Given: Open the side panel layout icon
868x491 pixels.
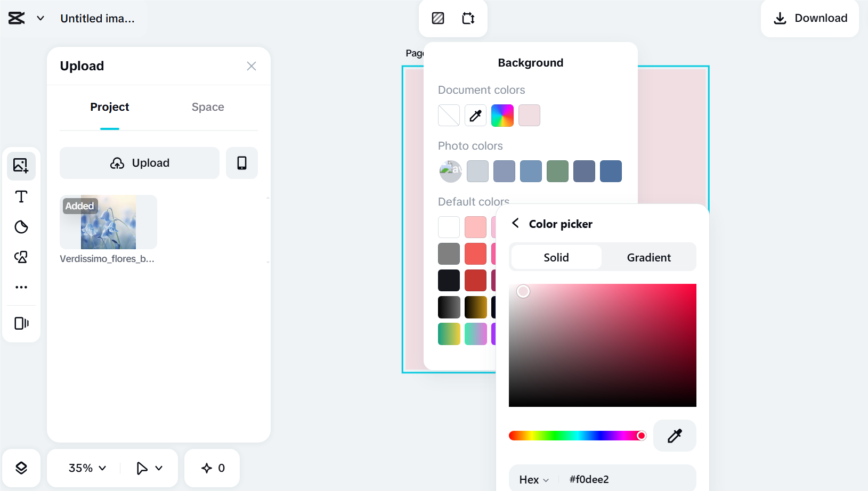Looking at the screenshot, I should [21, 323].
